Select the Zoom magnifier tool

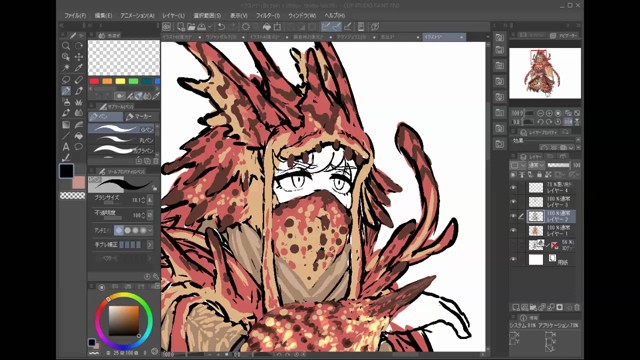pyautogui.click(x=66, y=46)
